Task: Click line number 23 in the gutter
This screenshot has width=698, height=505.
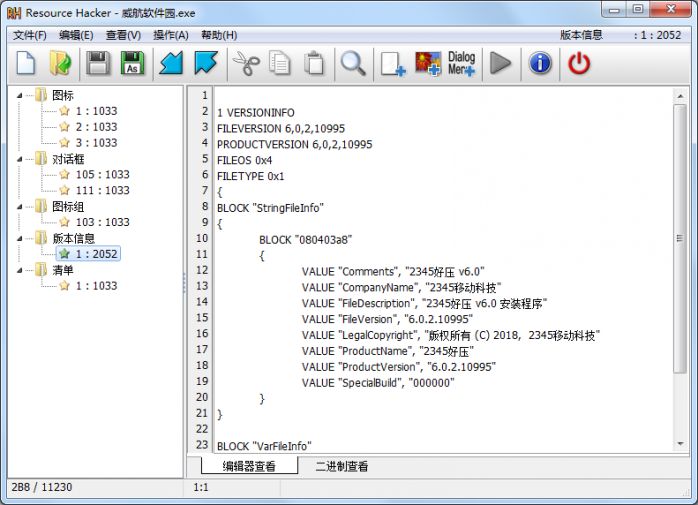Action: [202, 445]
